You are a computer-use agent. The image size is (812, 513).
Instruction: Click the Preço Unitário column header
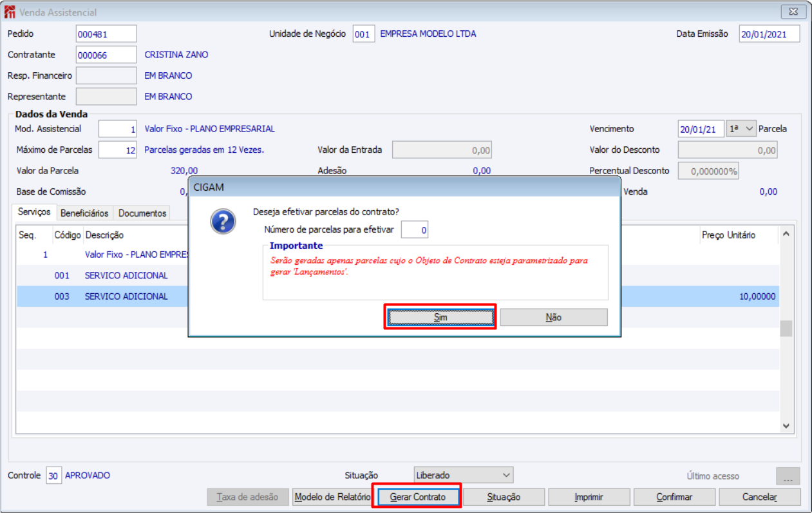pos(728,235)
